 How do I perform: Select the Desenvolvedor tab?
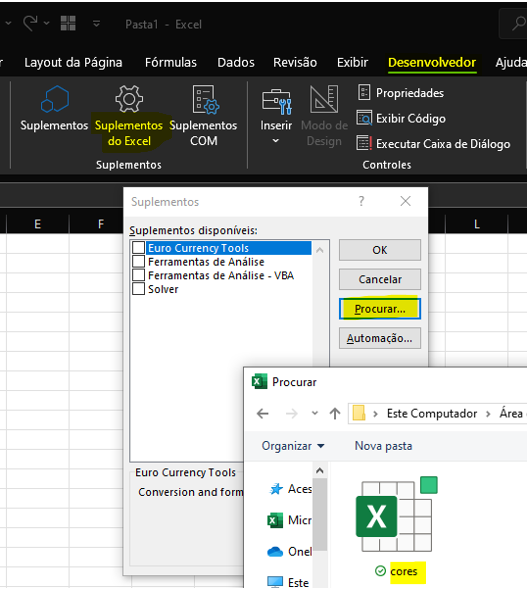[x=432, y=62]
